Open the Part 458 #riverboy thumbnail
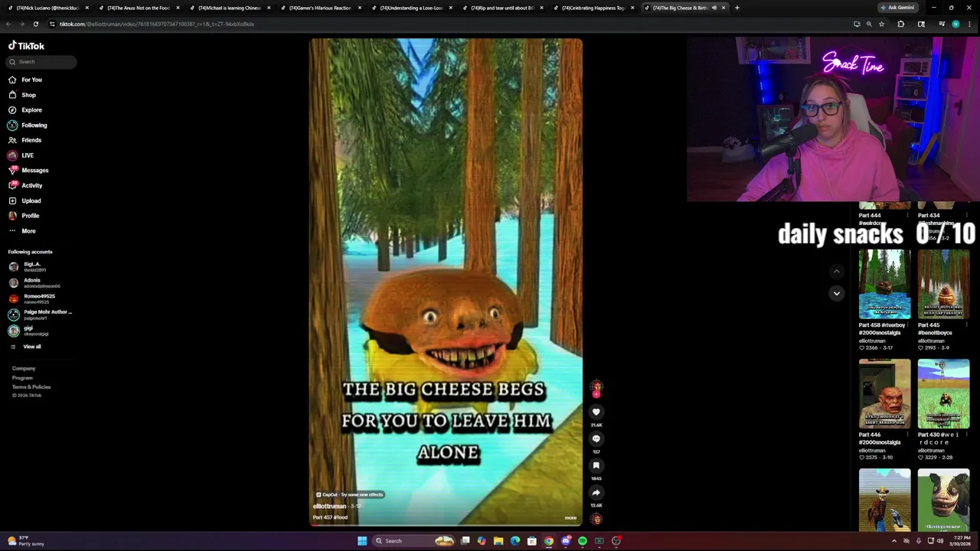The width and height of the screenshot is (980, 551). (884, 284)
